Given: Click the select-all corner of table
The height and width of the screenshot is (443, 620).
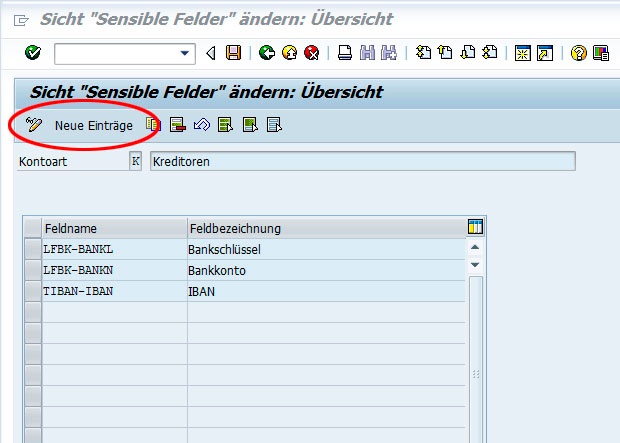Looking at the screenshot, I should (32, 228).
